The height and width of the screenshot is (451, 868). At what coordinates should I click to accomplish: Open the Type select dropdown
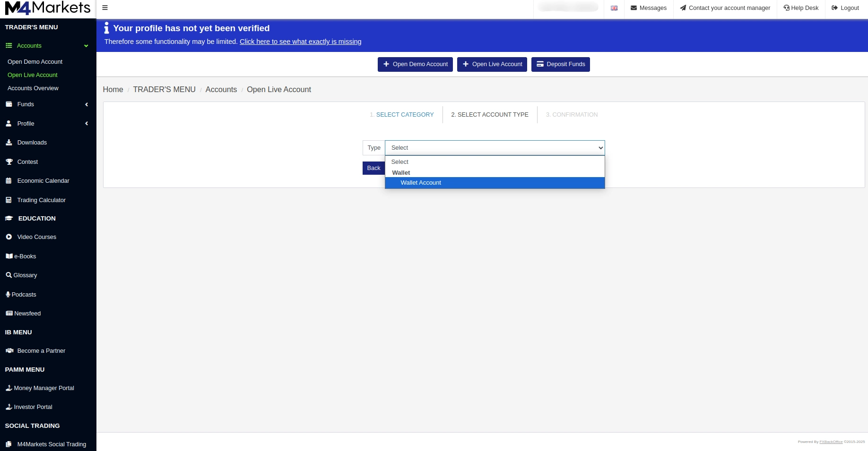point(495,147)
